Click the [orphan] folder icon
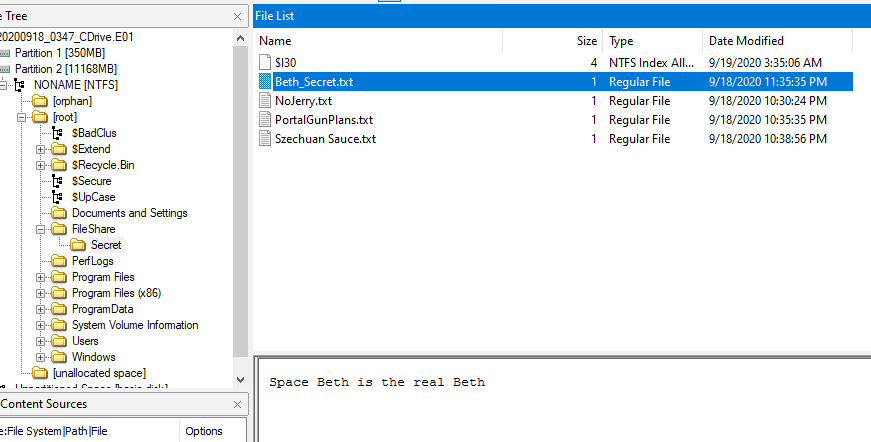 tap(39, 101)
